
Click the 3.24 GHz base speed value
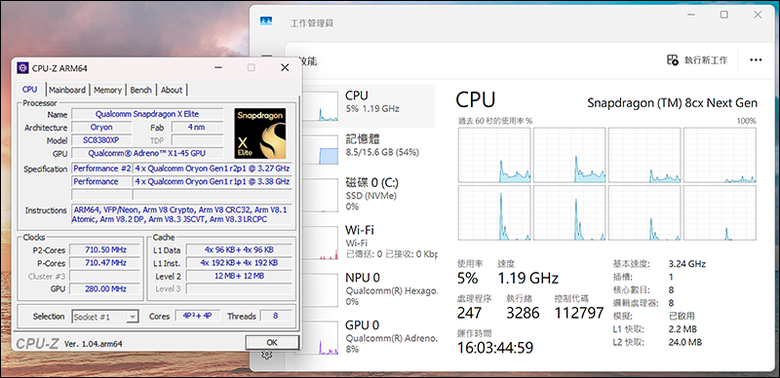pyautogui.click(x=687, y=264)
